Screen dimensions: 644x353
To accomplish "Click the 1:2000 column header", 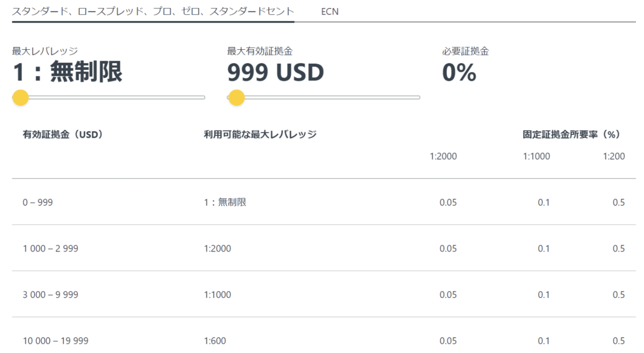I will pyautogui.click(x=443, y=156).
